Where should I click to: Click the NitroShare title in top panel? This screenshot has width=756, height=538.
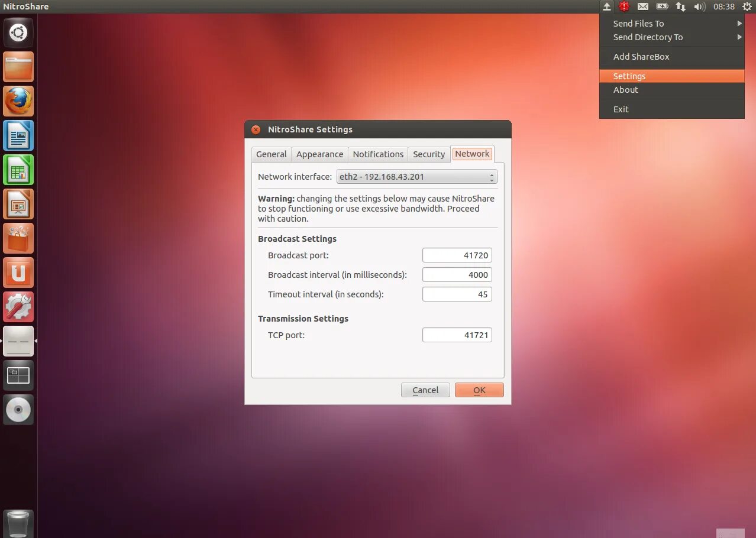click(26, 7)
